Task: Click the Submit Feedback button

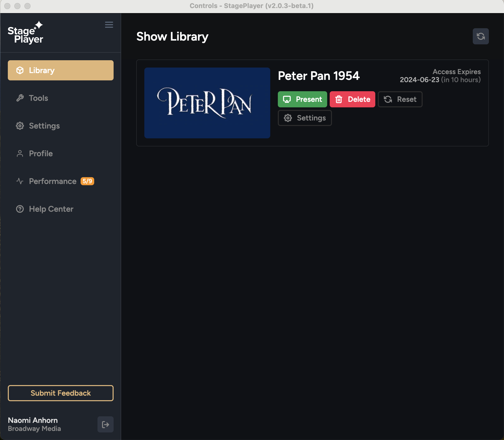Action: 61,393
